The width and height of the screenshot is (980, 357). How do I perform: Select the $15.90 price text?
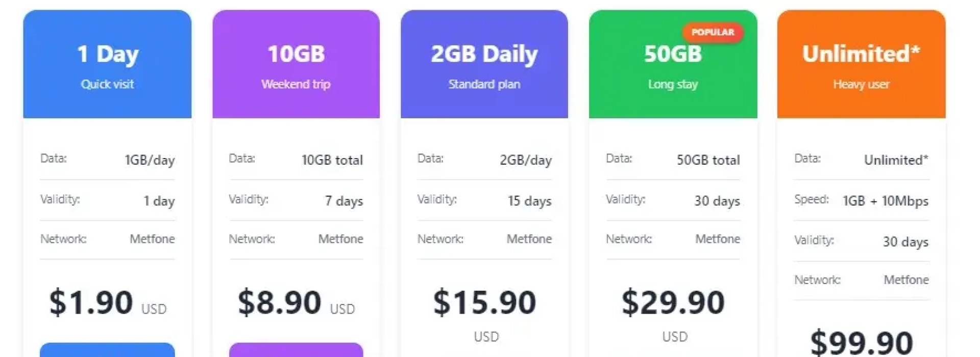click(484, 302)
